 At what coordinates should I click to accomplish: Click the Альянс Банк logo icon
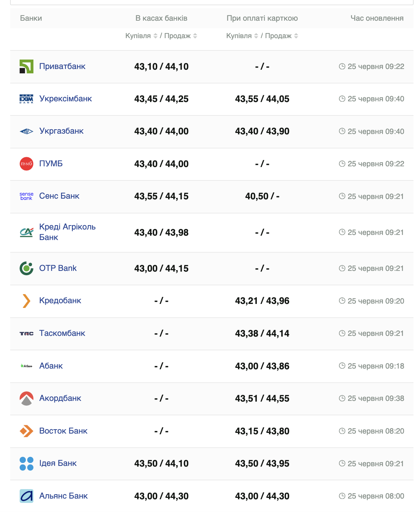tap(26, 496)
